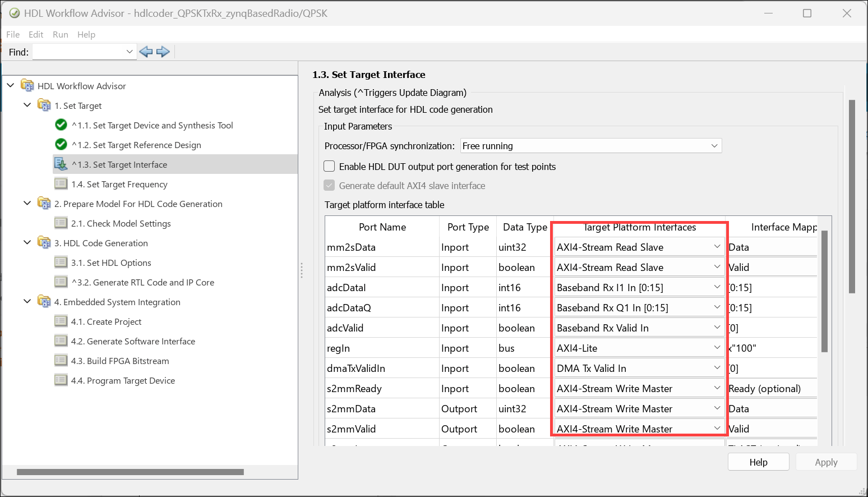Click the Set Target Interface task icon
The height and width of the screenshot is (497, 868).
[x=61, y=164]
